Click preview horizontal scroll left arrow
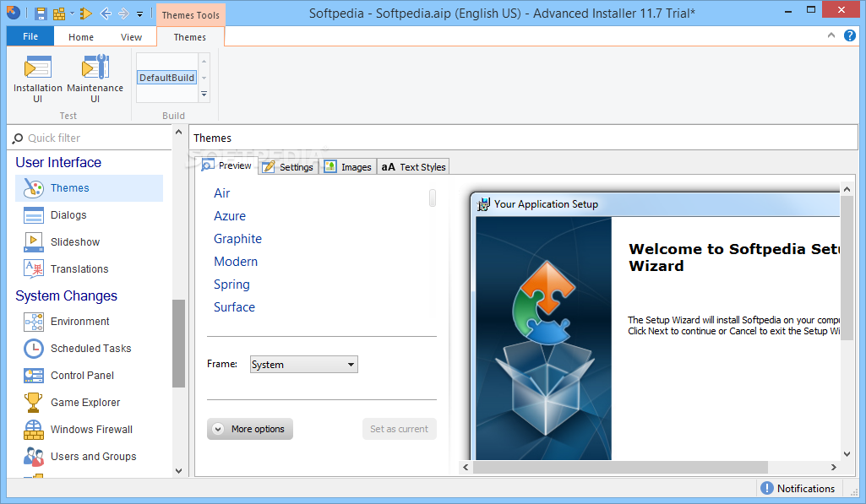This screenshot has width=866, height=504. pyautogui.click(x=466, y=468)
